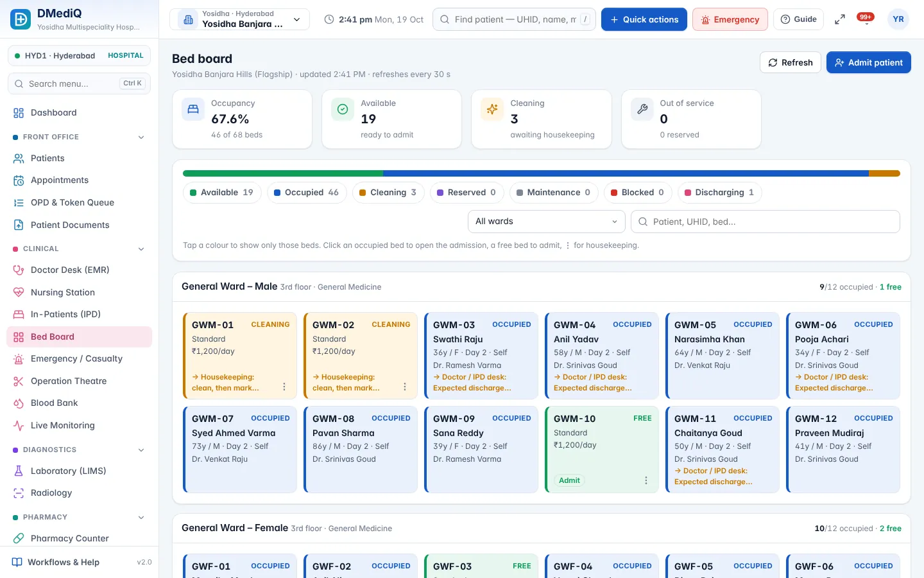Open fullscreen mode with the expand icon
This screenshot has height=578, width=924.
839,20
